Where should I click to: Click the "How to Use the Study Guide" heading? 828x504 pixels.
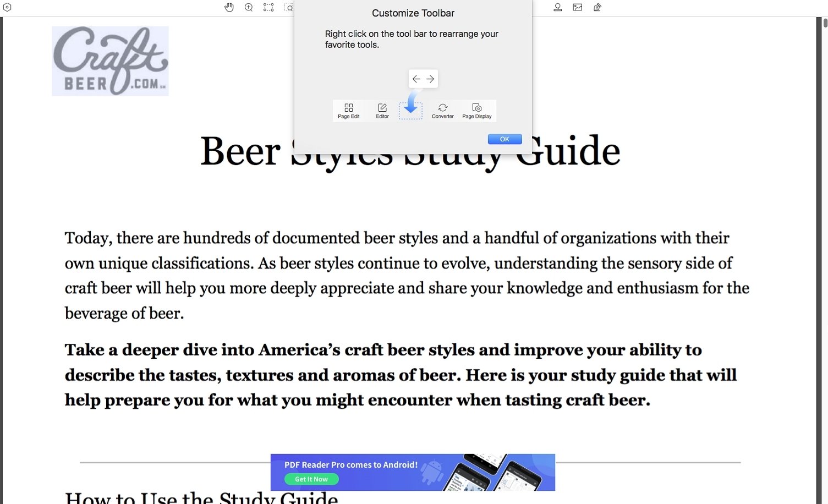point(201,497)
